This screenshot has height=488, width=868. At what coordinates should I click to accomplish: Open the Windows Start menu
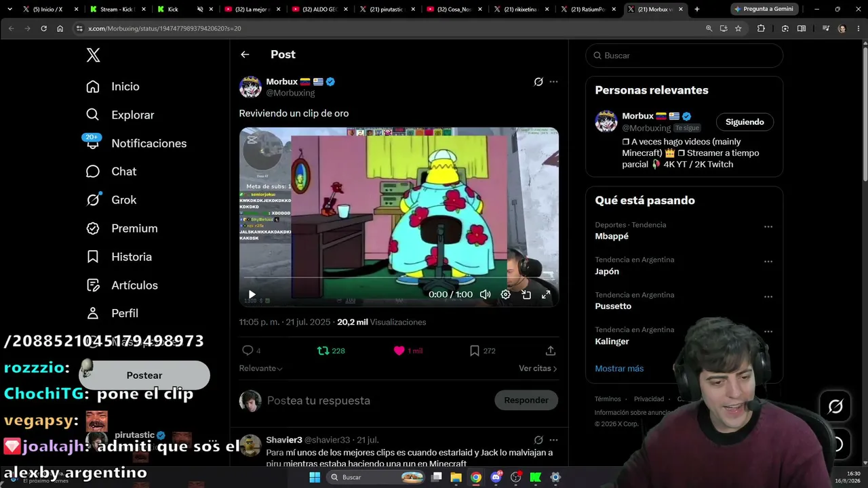click(x=315, y=477)
